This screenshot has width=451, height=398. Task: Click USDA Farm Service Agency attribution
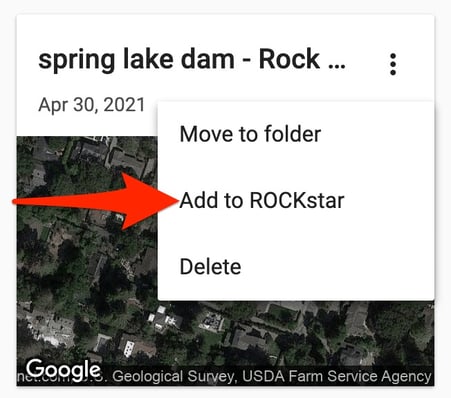[336, 376]
